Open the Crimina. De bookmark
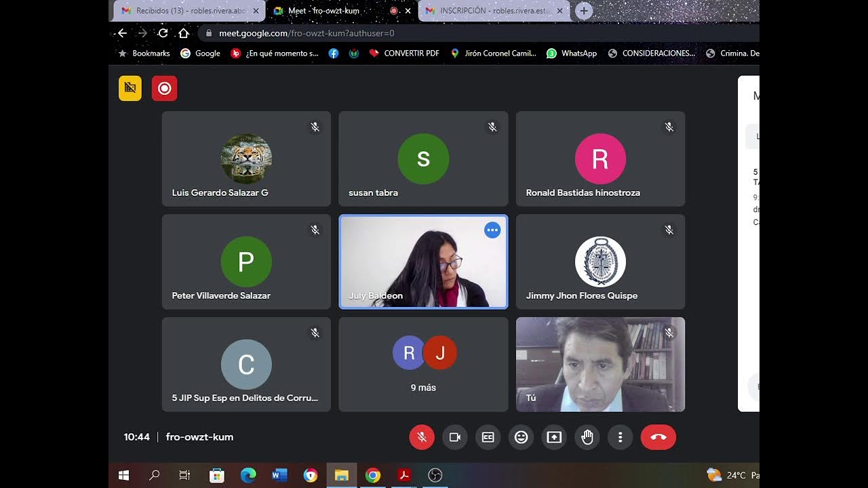Viewport: 868px width, 488px height. [x=732, y=53]
